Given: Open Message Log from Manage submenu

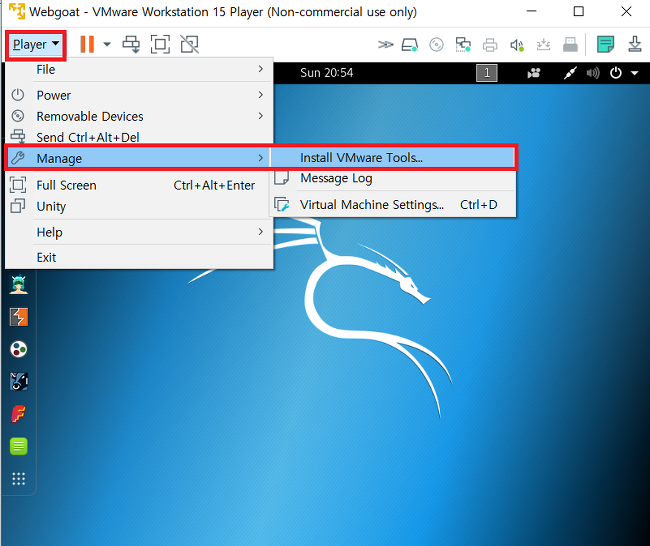Looking at the screenshot, I should pos(393,178).
